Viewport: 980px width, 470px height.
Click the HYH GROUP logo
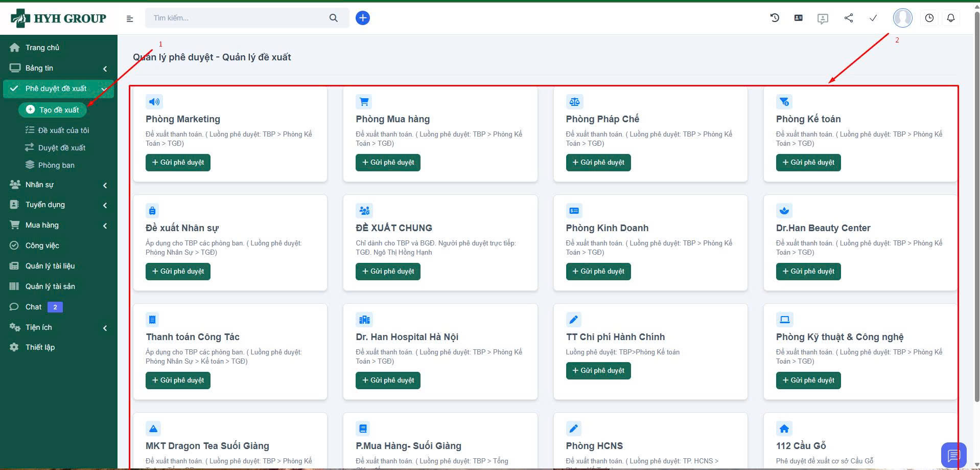[58, 18]
